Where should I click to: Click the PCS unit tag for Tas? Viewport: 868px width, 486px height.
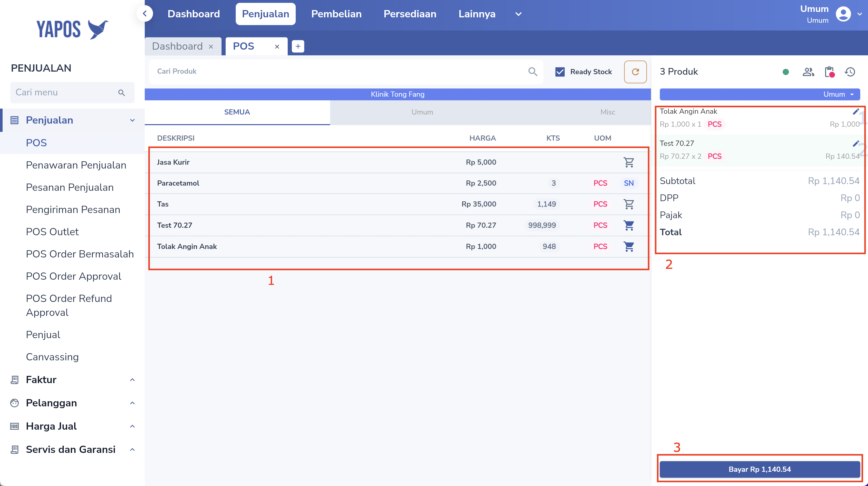tap(600, 204)
